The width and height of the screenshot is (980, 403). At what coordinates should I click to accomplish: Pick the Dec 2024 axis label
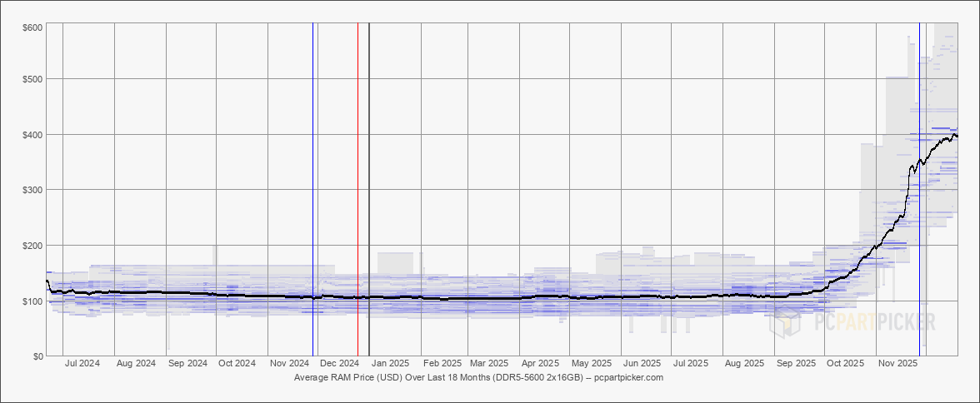pos(339,364)
